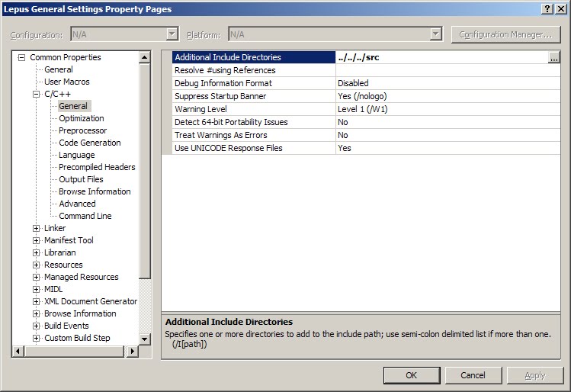Click Yes value for UNICODE Response Files
This screenshot has height=392, width=571.
tap(448, 148)
